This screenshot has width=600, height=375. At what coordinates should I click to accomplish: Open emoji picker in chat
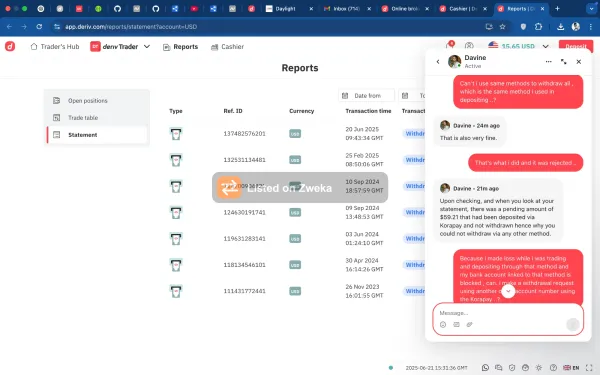coord(443,324)
